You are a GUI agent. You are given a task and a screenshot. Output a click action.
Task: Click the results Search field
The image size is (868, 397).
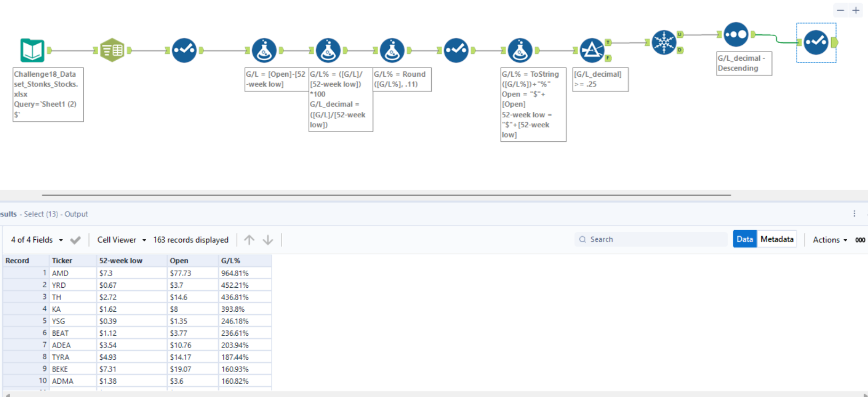tap(653, 240)
